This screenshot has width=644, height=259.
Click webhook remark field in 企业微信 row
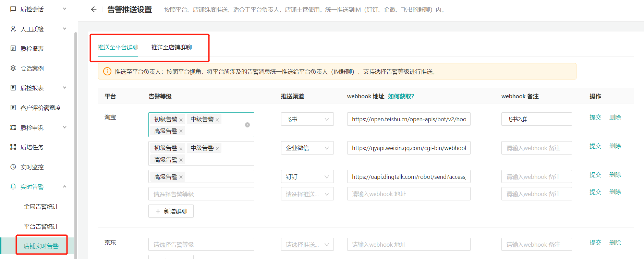coord(537,148)
